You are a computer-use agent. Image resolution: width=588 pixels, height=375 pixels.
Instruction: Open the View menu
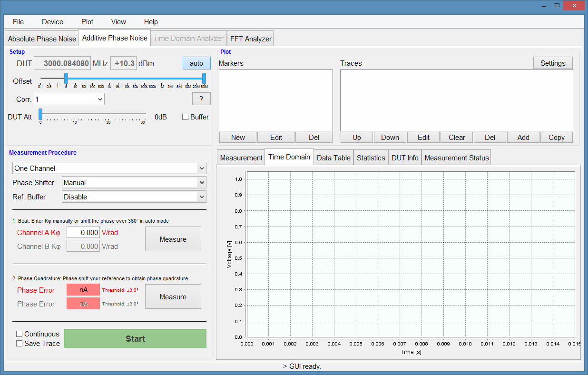pyautogui.click(x=118, y=22)
